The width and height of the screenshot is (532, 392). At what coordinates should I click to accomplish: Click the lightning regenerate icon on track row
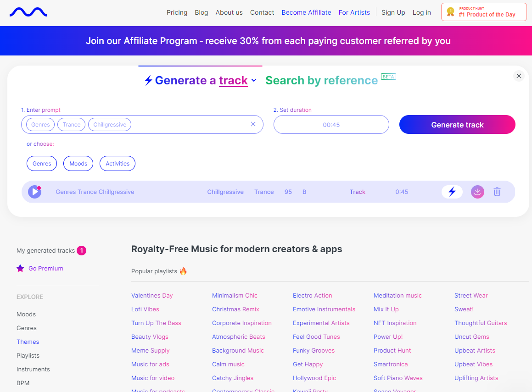(452, 192)
